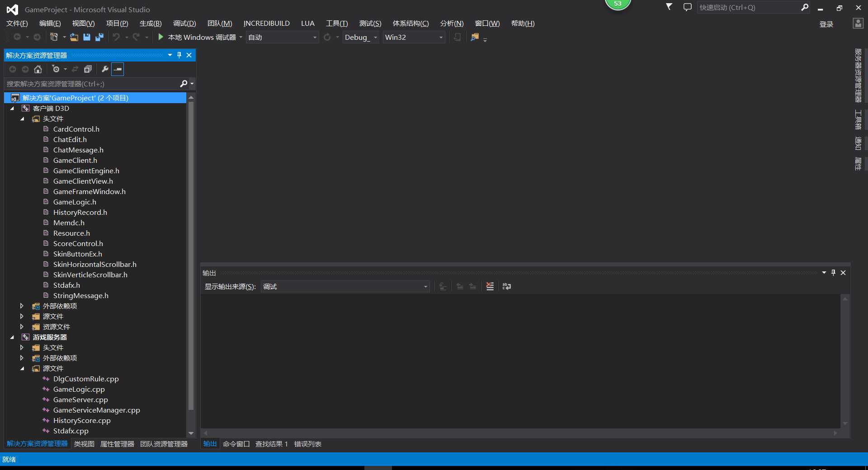Click the green 53 badge at top
The width and height of the screenshot is (868, 470).
click(x=618, y=4)
